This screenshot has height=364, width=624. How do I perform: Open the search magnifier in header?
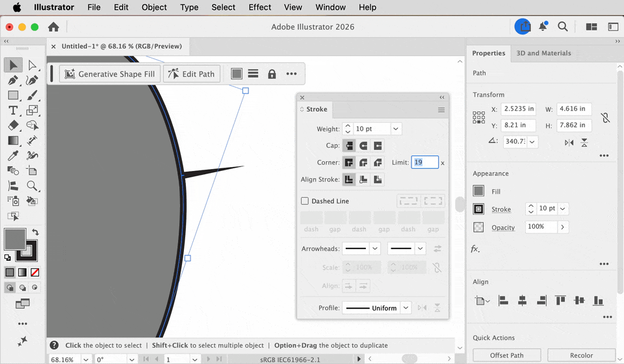coord(563,27)
